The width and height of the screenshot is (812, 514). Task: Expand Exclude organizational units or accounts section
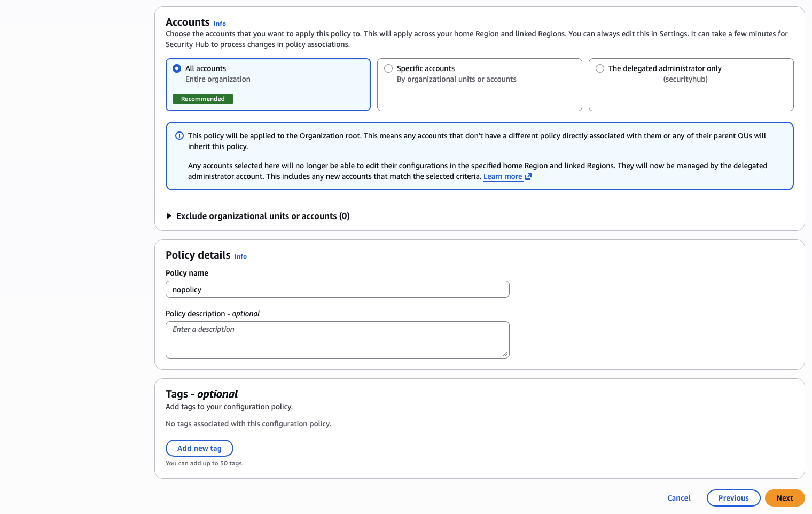[x=263, y=216]
